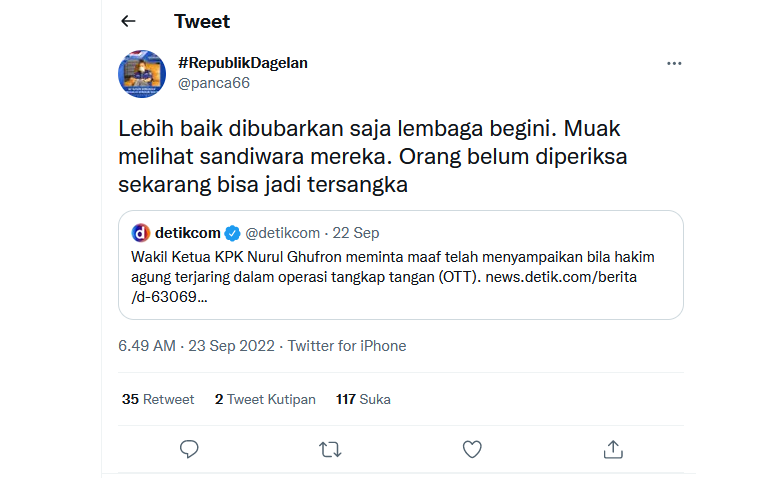This screenshot has height=478, width=770.
Task: Open the @panca66 handle link
Action: click(213, 83)
